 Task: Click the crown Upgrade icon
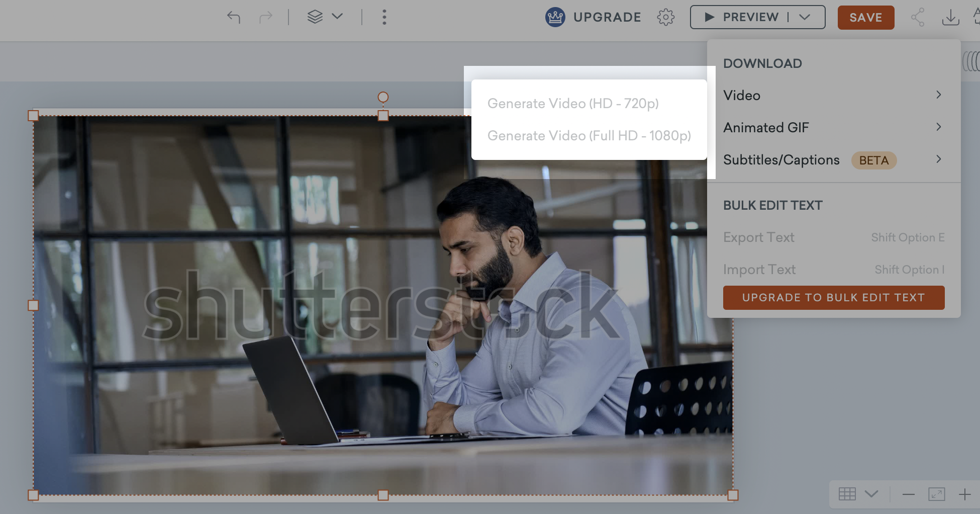555,17
